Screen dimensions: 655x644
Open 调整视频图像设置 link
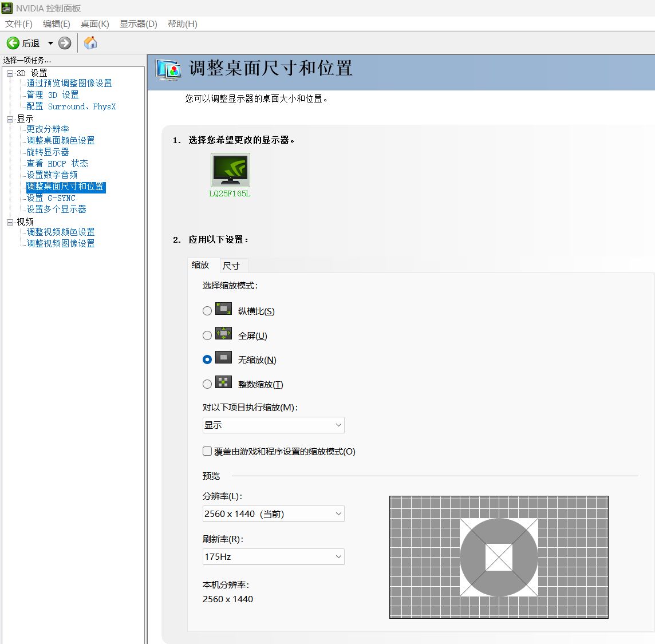point(61,243)
